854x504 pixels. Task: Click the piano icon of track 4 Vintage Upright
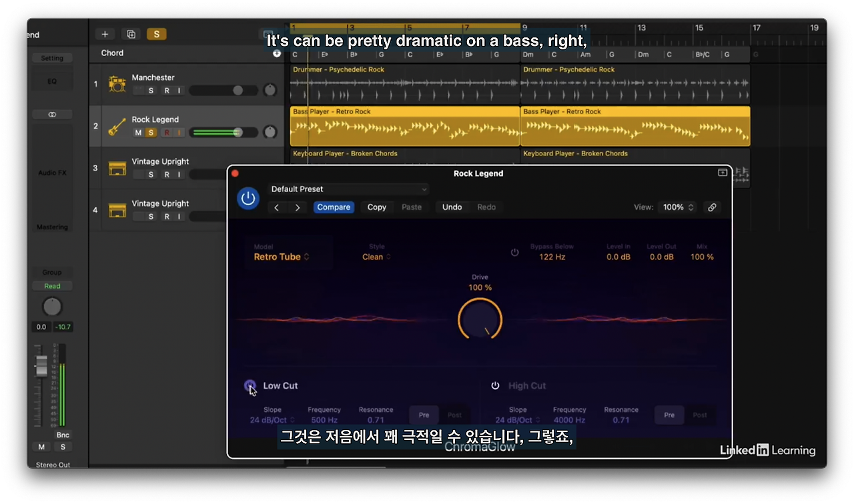point(117,210)
